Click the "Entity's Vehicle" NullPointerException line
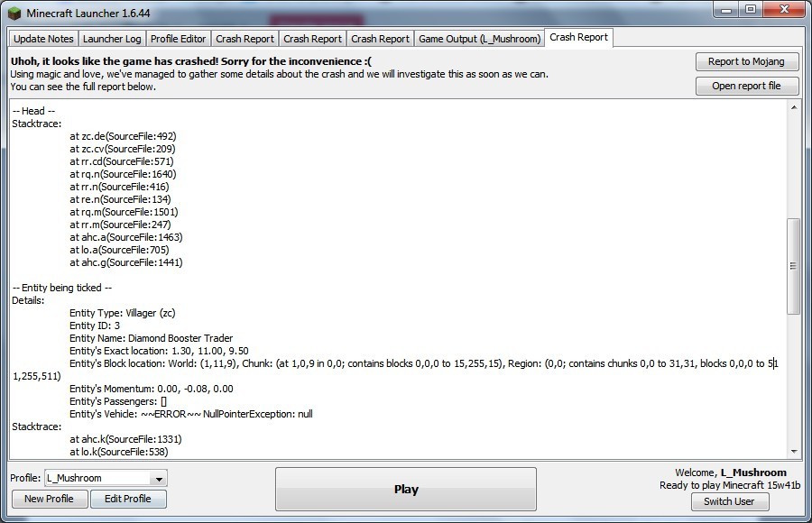This screenshot has width=812, height=523. click(191, 414)
